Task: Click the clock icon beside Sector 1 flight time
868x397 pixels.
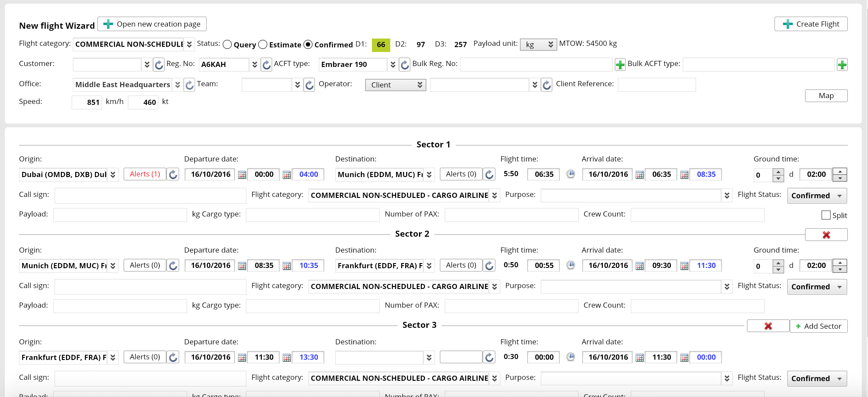Action: pos(571,174)
